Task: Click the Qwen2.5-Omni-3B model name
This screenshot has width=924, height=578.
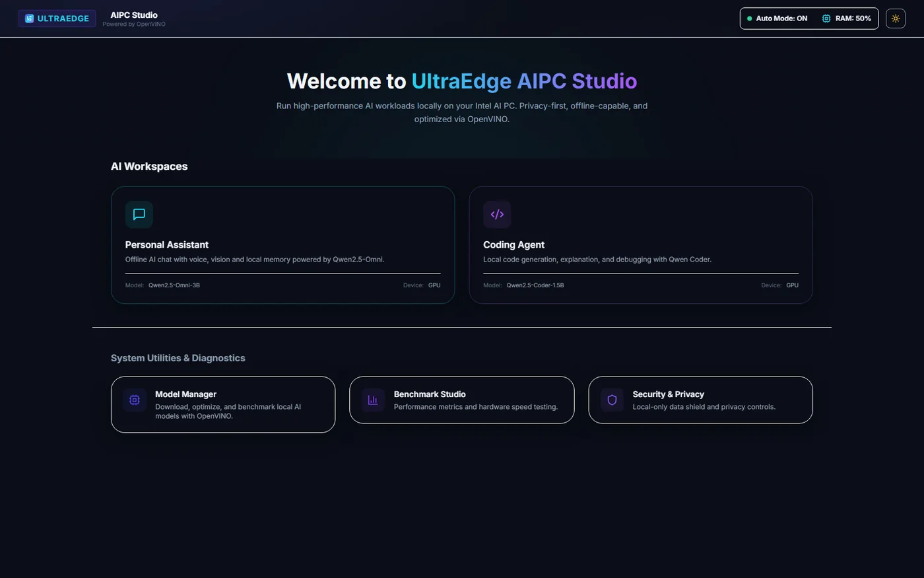Action: coord(174,285)
